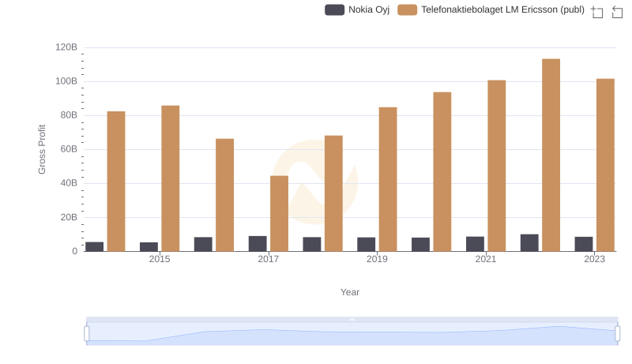Viewport: 632px width, 364px height.
Task: Click the Nokia bar for 2023
Action: point(584,244)
